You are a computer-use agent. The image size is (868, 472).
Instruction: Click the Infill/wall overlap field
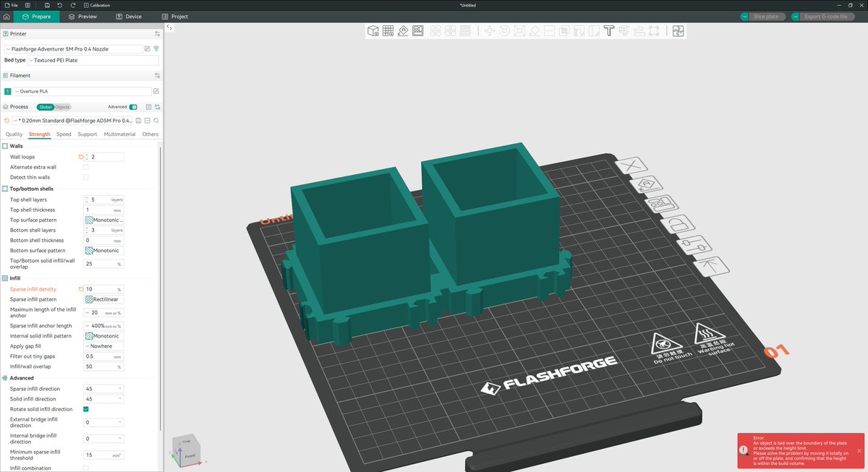(x=103, y=367)
